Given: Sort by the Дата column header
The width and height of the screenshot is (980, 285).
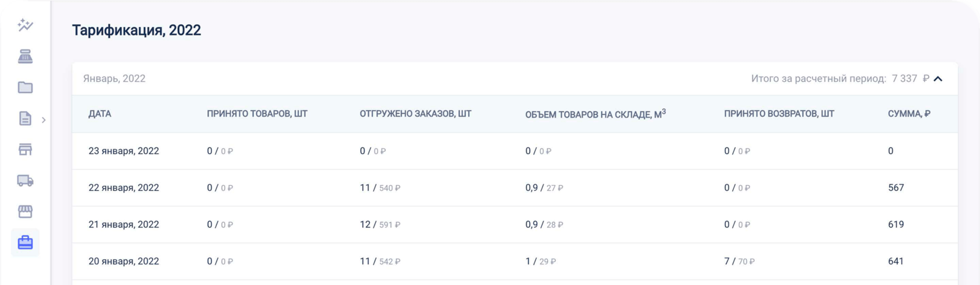Looking at the screenshot, I should coord(100,114).
